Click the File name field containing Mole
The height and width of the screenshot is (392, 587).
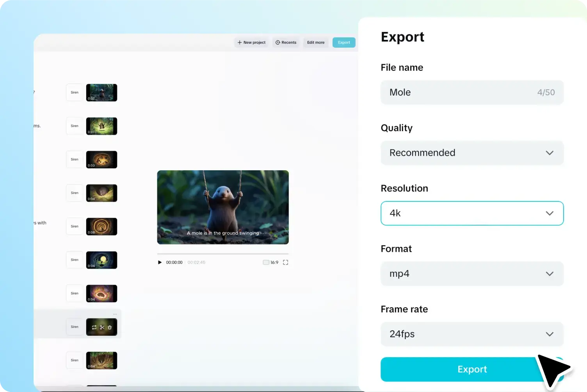pyautogui.click(x=461, y=93)
